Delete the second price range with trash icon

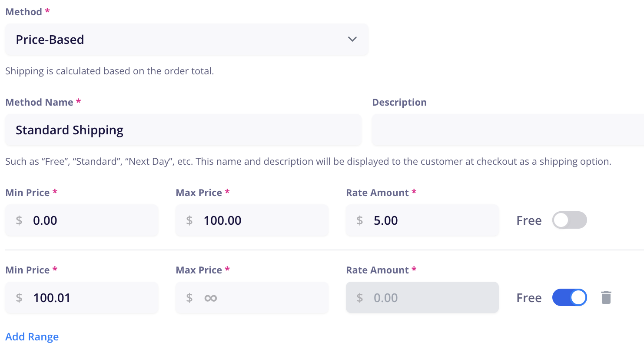(606, 297)
